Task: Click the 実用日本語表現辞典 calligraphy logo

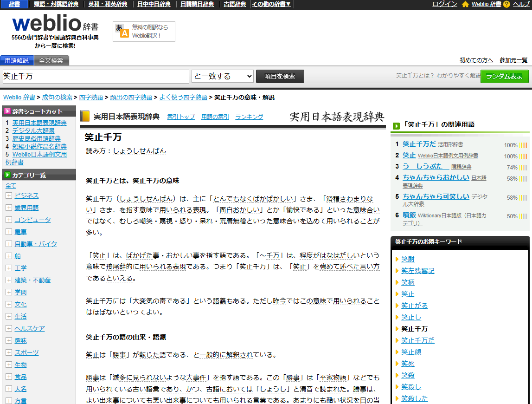Action: coord(337,117)
